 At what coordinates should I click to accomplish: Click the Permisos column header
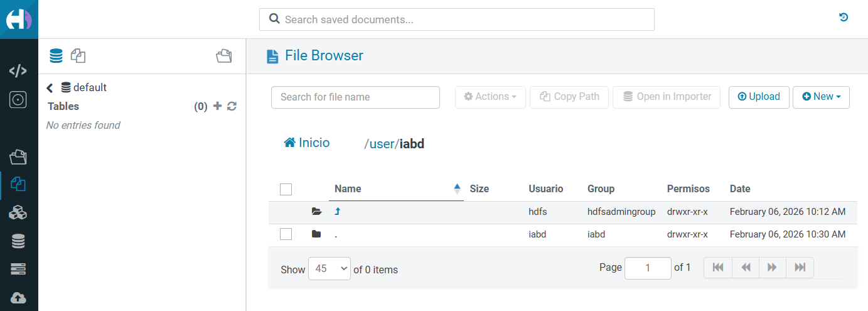pyautogui.click(x=689, y=188)
